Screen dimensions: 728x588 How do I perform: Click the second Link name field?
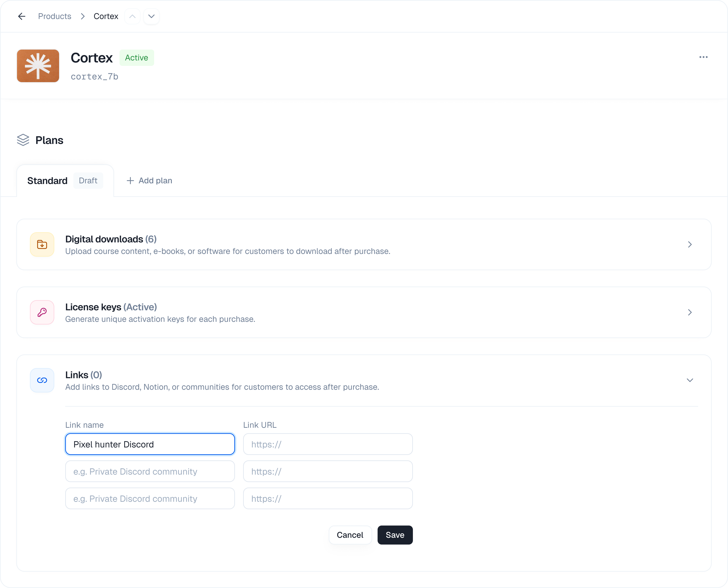point(150,471)
